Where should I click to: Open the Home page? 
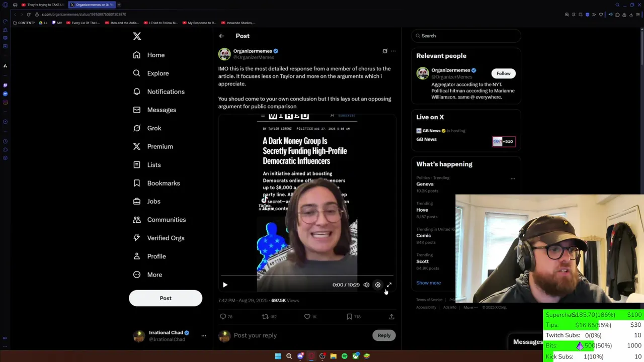(x=149, y=55)
